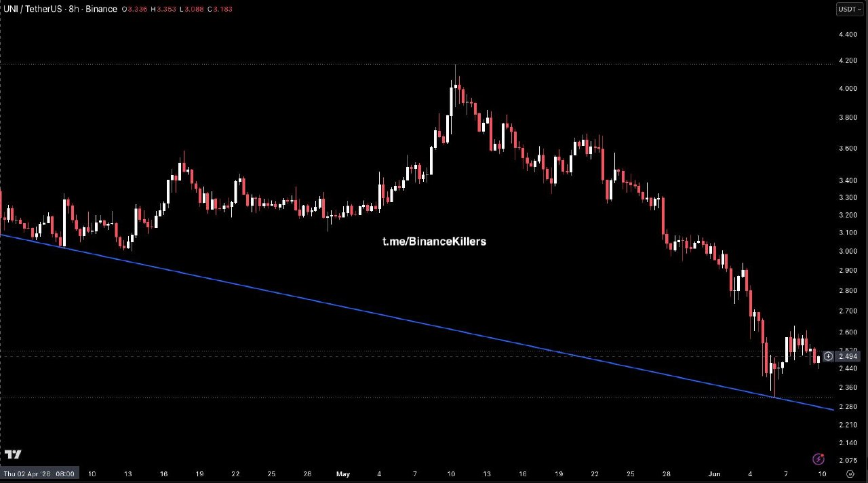This screenshot has width=868, height=483.
Task: Click the 2.440 price axis label
Action: coord(848,368)
